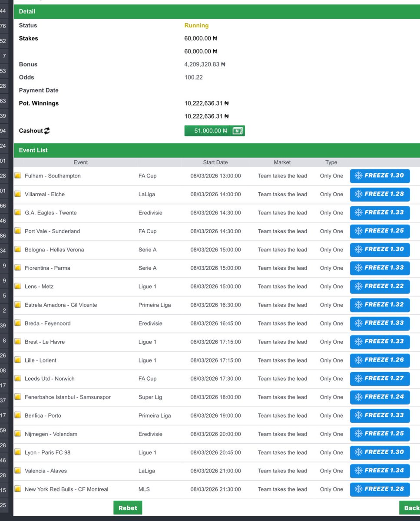This screenshot has width=420, height=521.
Task: Click yellow status icon for Port Vale - Sunderland
Action: pos(18,231)
